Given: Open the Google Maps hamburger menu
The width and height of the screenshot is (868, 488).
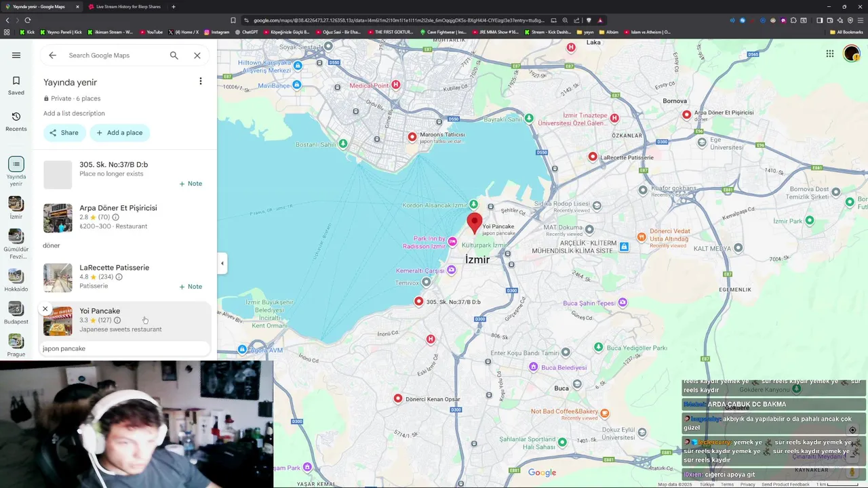Looking at the screenshot, I should tap(16, 56).
